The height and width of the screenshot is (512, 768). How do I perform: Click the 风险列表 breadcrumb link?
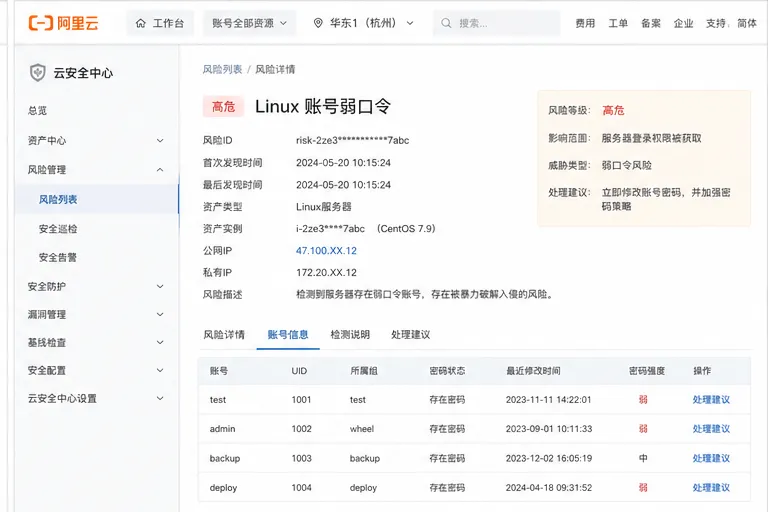222,69
